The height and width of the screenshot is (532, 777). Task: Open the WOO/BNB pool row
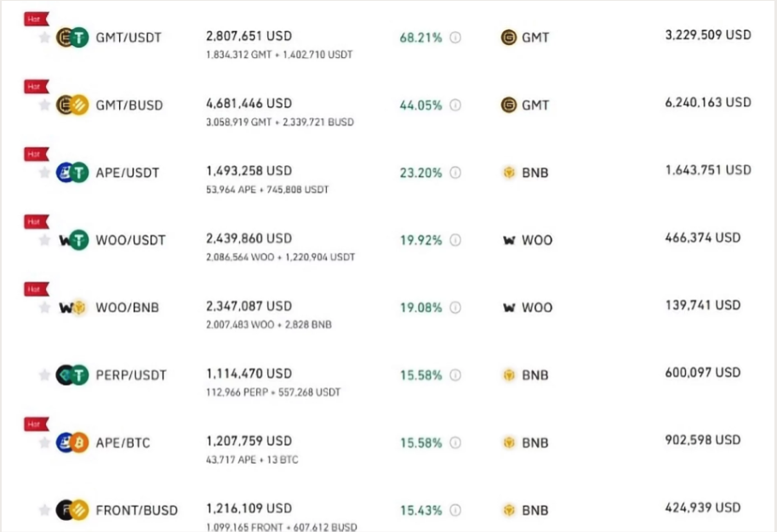tap(388, 308)
